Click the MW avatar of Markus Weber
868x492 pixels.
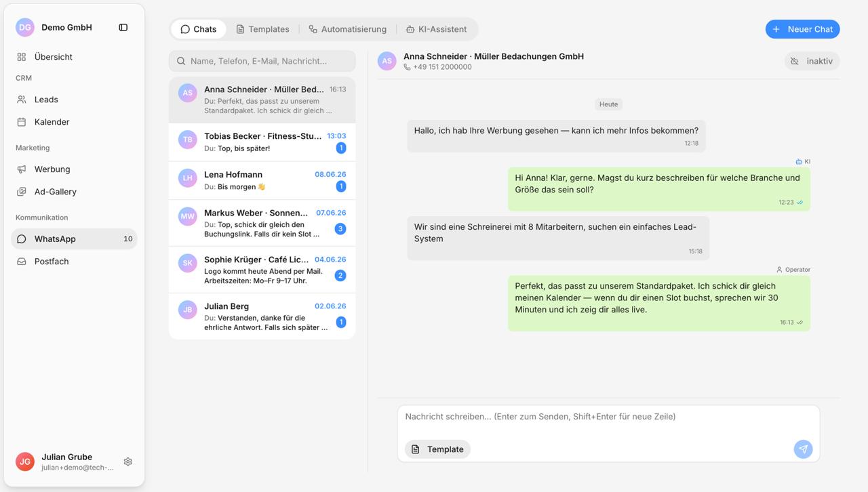188,217
